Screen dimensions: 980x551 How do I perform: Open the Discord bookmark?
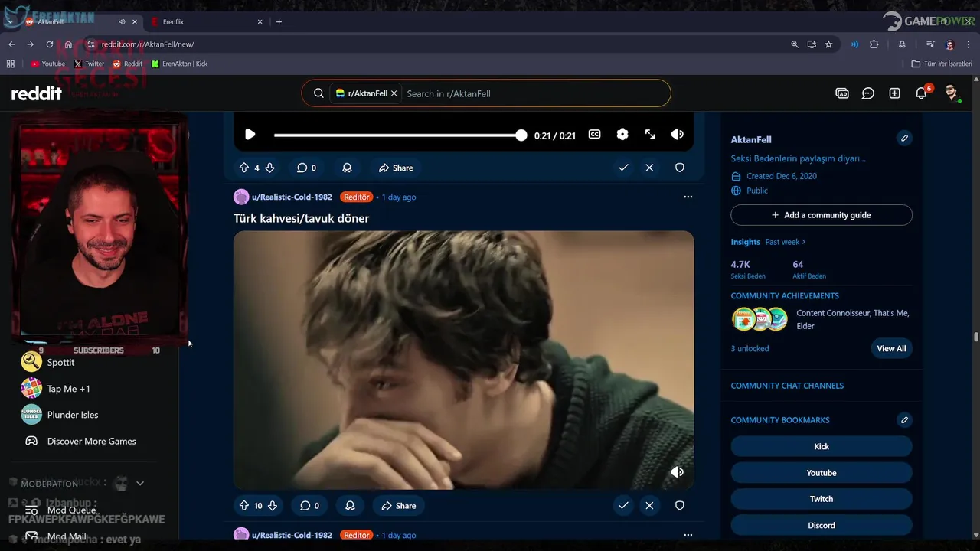click(822, 525)
